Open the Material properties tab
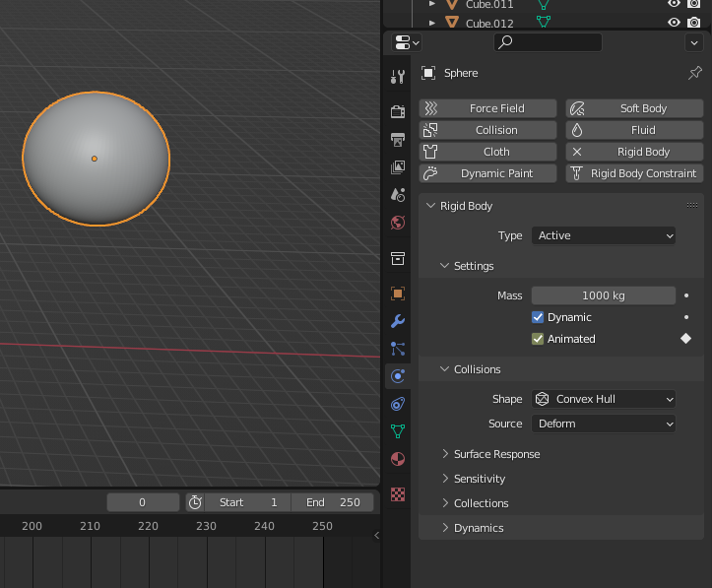Viewport: 712px width, 588px height. click(398, 459)
